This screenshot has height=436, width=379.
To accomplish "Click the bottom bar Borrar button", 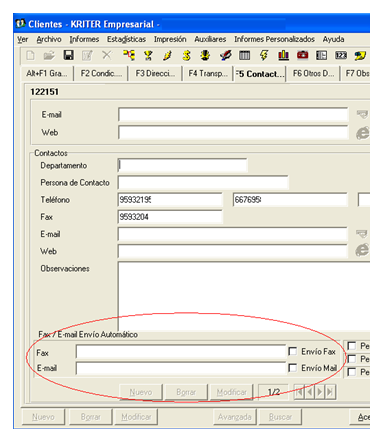I will pyautogui.click(x=90, y=417).
